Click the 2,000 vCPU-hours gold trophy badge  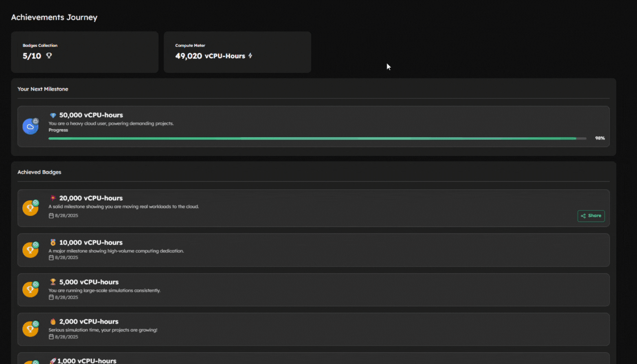pos(31,329)
